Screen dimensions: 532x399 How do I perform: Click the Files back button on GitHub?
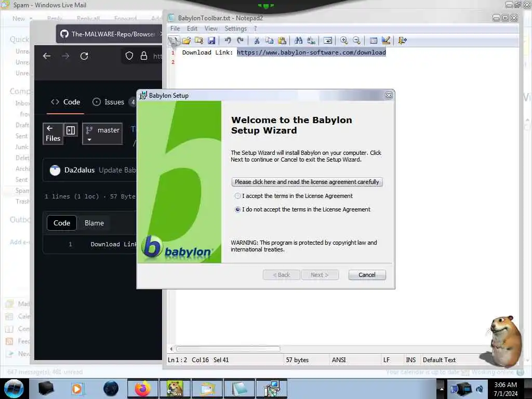(53, 134)
